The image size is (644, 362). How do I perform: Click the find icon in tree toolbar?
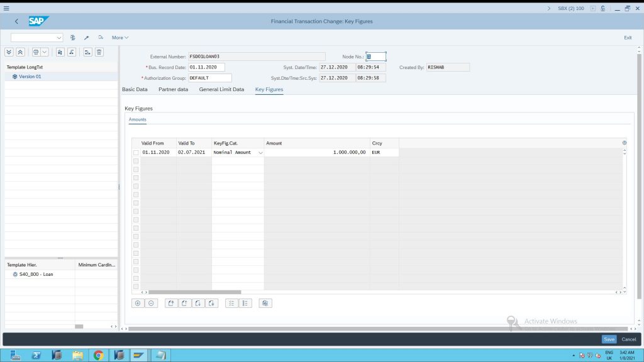pos(60,52)
